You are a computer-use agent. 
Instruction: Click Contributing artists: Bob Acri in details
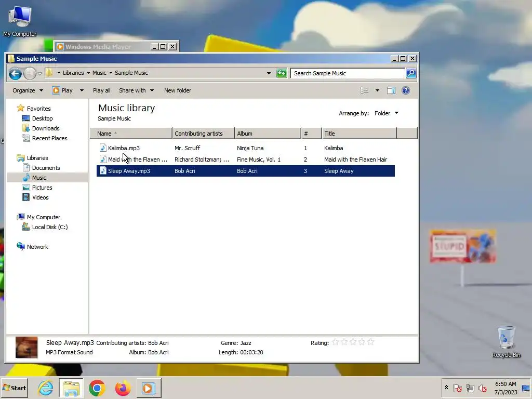[132, 343]
